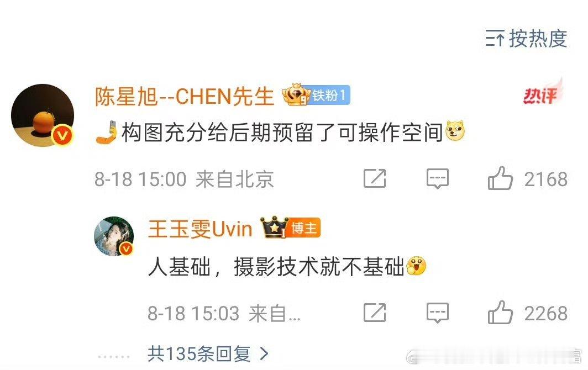Tap the 热评 hot comment stamp

point(543,92)
